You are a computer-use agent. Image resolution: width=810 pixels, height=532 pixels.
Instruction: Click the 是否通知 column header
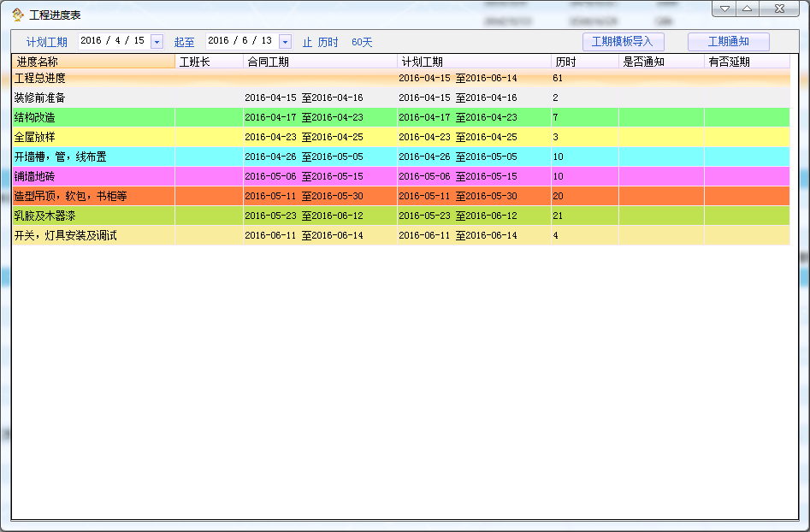661,62
